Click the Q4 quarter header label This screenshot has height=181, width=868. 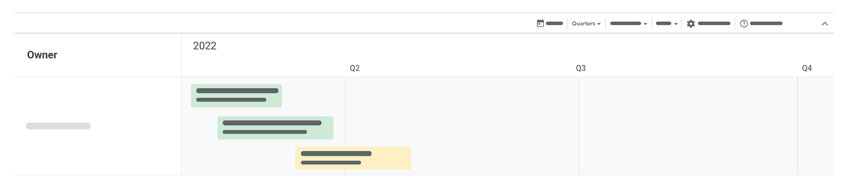(x=807, y=68)
